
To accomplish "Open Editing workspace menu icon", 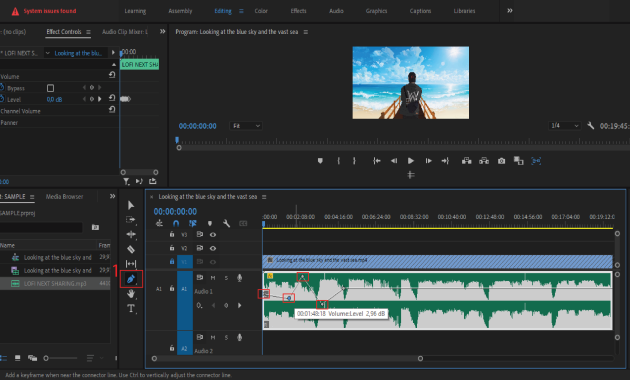I will pos(241,11).
